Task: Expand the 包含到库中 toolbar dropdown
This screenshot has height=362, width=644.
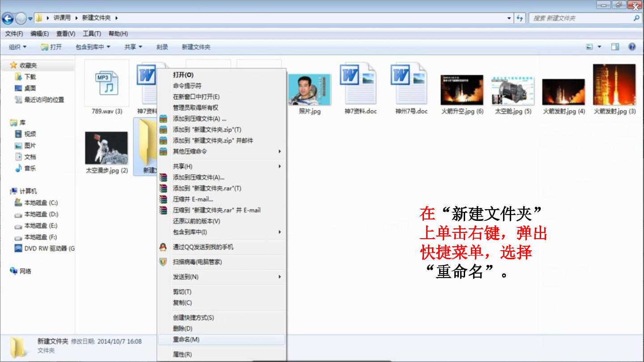Action: point(93,47)
